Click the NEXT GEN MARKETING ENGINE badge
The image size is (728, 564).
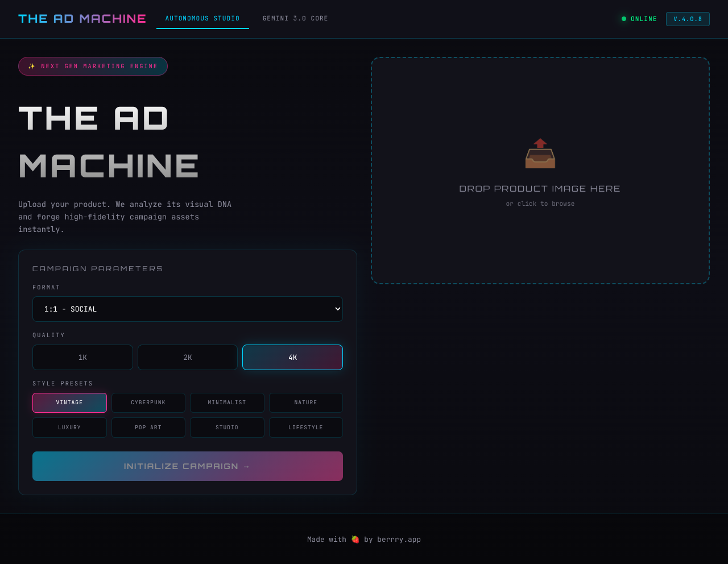click(x=93, y=66)
